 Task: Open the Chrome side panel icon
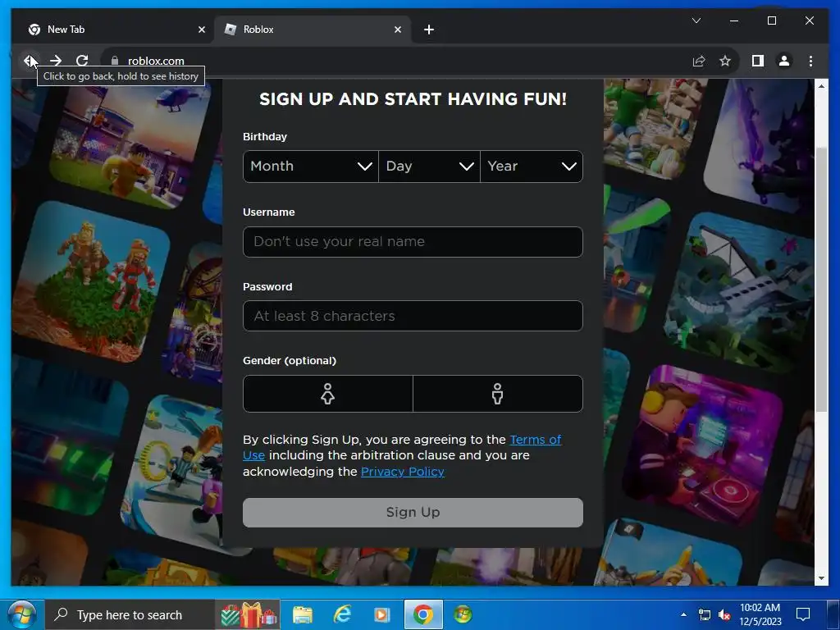click(757, 61)
